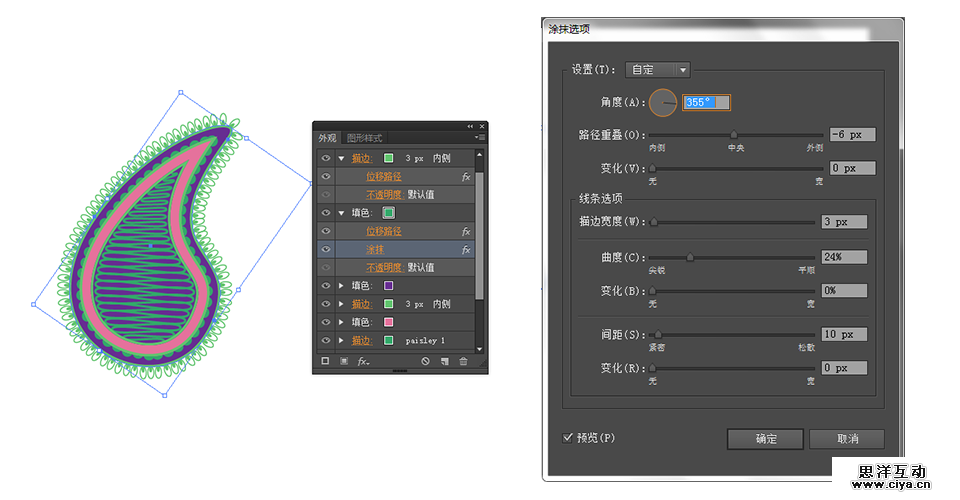Image resolution: width=960 pixels, height=500 pixels.
Task: Expand the purple 填色 fill row
Action: pyautogui.click(x=341, y=286)
